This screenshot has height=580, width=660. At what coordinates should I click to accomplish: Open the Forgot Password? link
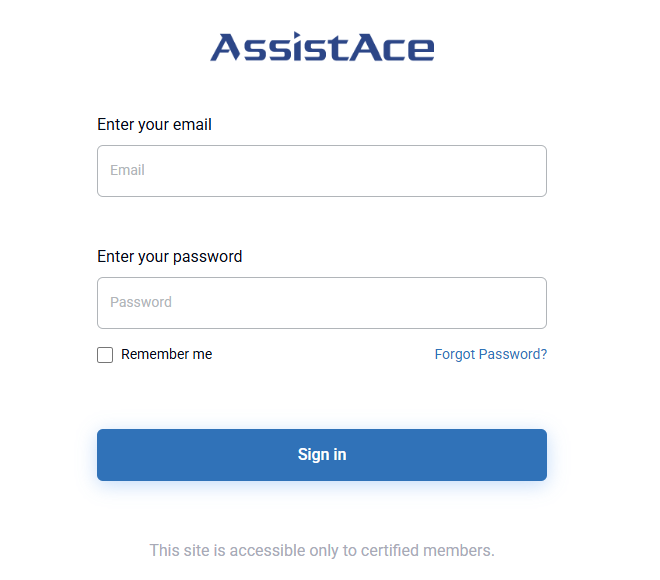490,354
